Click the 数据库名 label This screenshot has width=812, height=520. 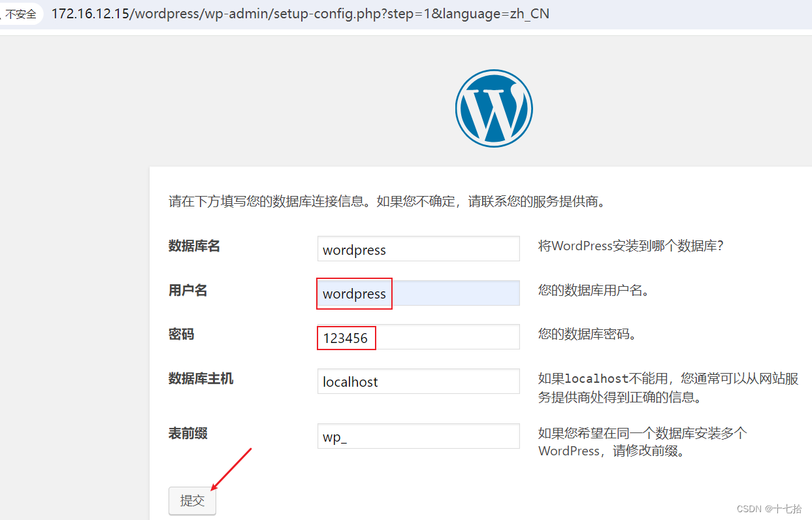(194, 246)
